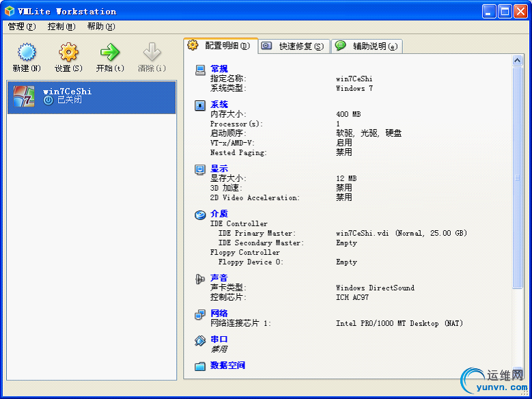Image resolution: width=532 pixels, height=399 pixels.
Task: Click the 声音 audio section speaker icon
Action: point(200,279)
